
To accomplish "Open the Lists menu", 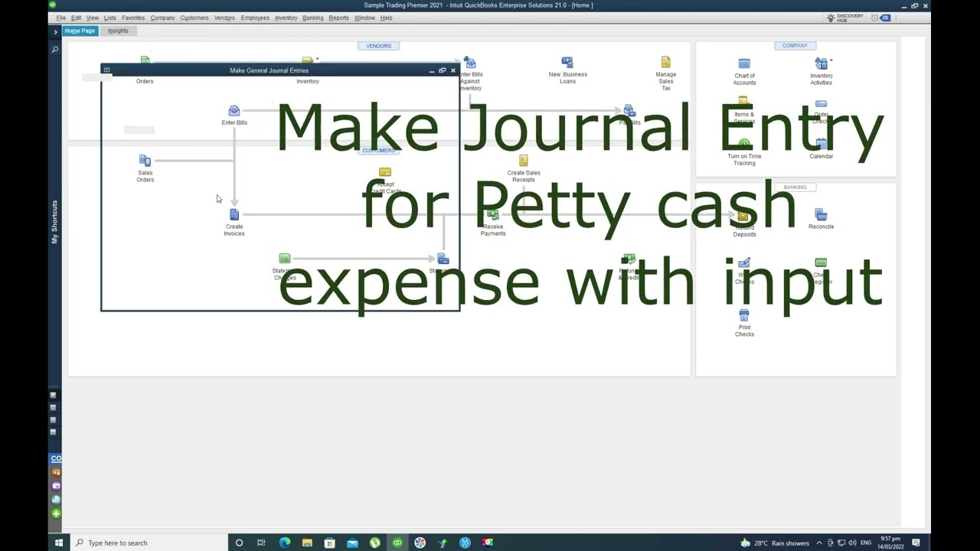I will (109, 18).
